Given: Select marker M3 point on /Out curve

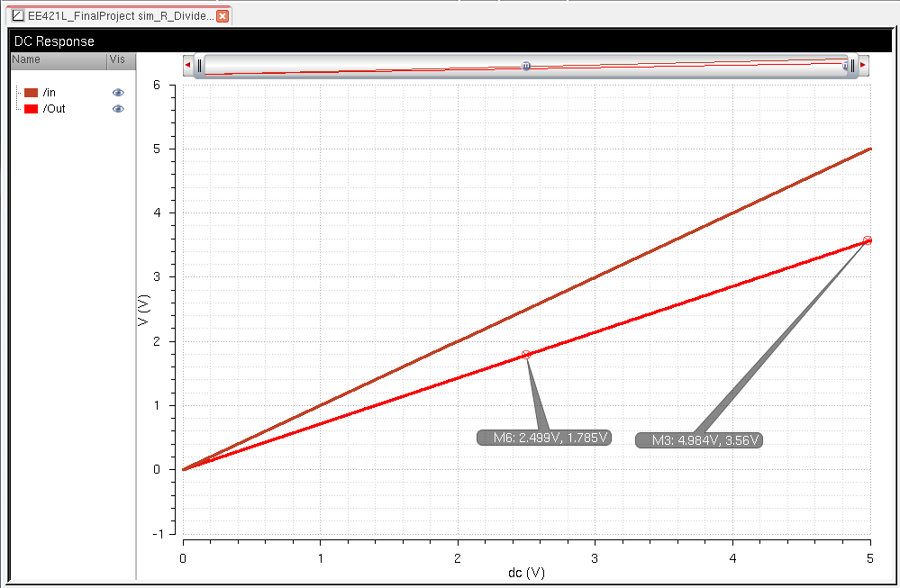Looking at the screenshot, I should 868,240.
